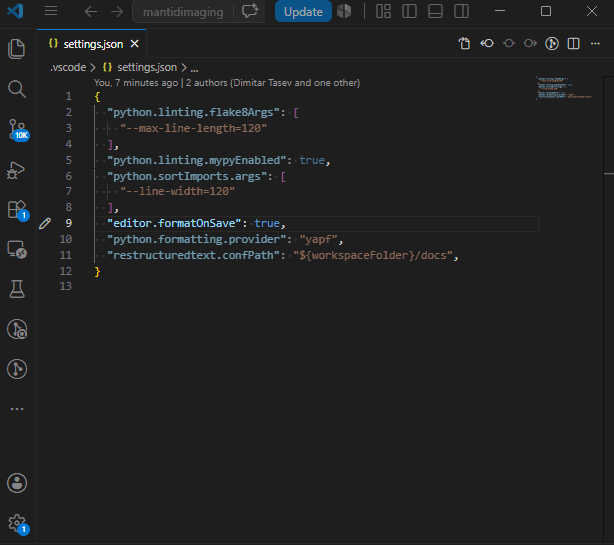
Task: Click the middle commit revision icon
Action: 509,43
